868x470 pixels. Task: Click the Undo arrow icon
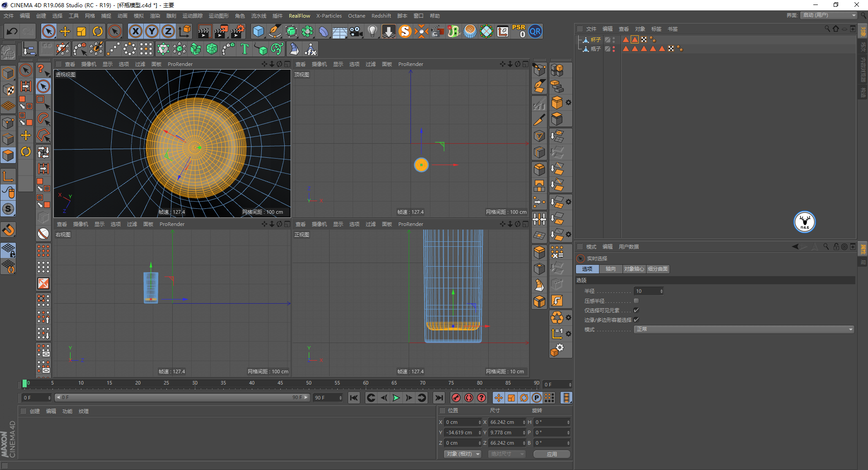click(12, 31)
